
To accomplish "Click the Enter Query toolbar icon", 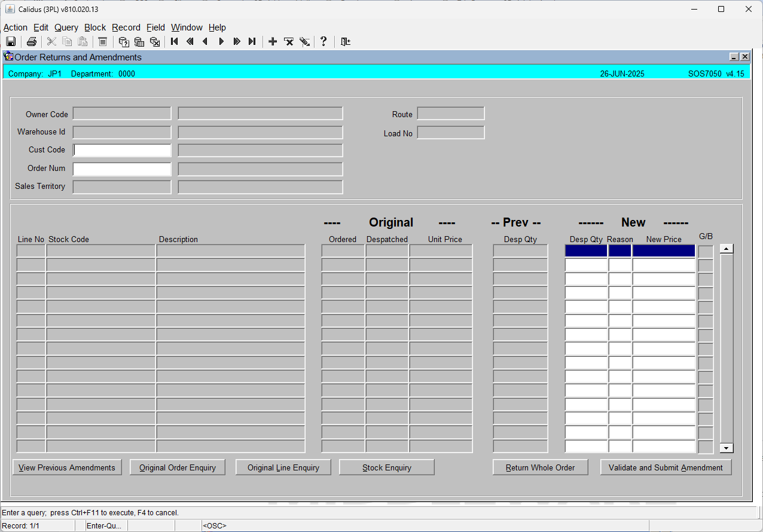I will 124,41.
